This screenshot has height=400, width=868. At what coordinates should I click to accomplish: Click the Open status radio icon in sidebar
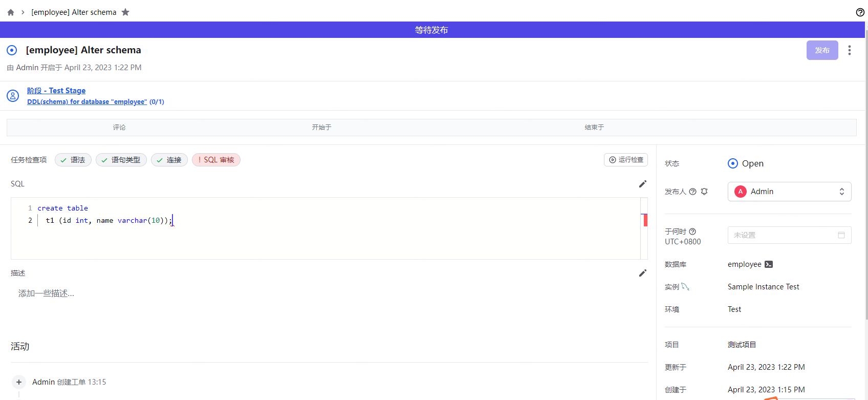point(733,163)
